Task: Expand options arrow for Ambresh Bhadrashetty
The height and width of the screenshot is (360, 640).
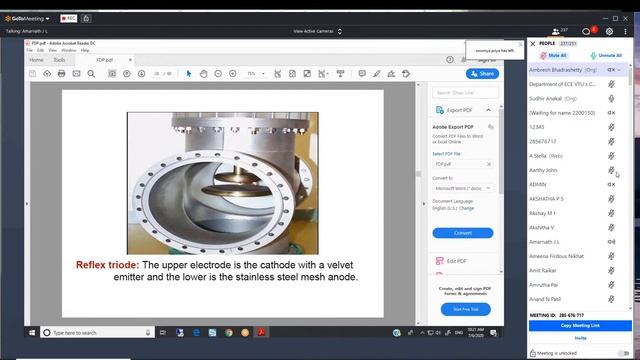Action: pyautogui.click(x=619, y=70)
